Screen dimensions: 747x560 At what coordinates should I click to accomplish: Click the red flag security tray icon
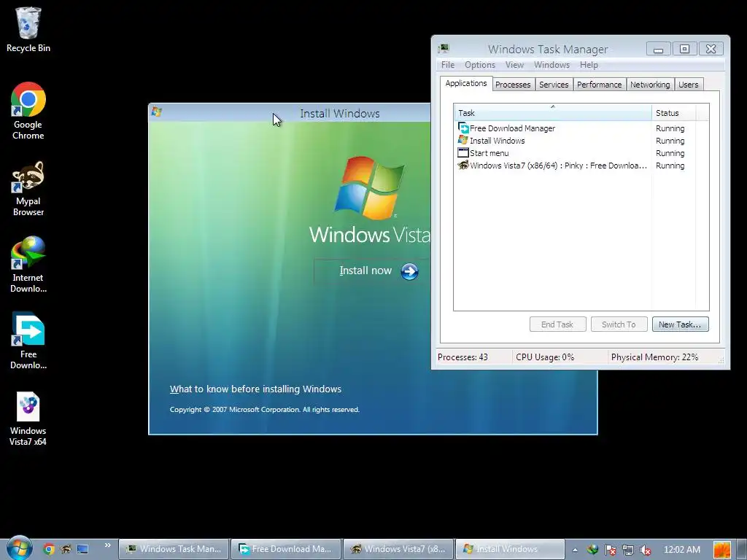(x=611, y=550)
